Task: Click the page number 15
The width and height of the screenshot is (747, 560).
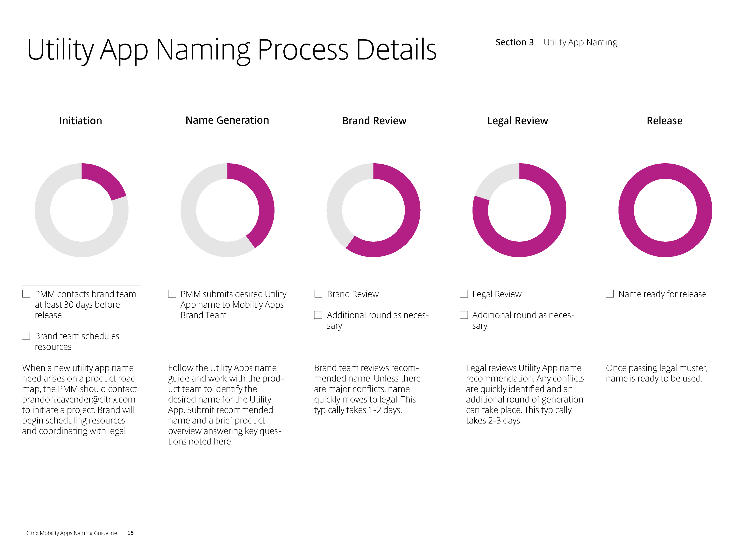Action: (130, 533)
